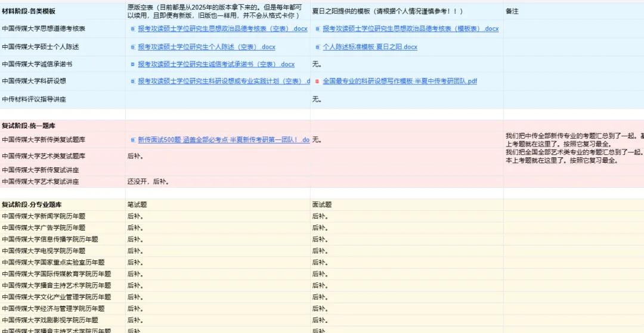Click docx icon before 个人陈述标准模板
The width and height of the screenshot is (644, 333).
click(317, 47)
